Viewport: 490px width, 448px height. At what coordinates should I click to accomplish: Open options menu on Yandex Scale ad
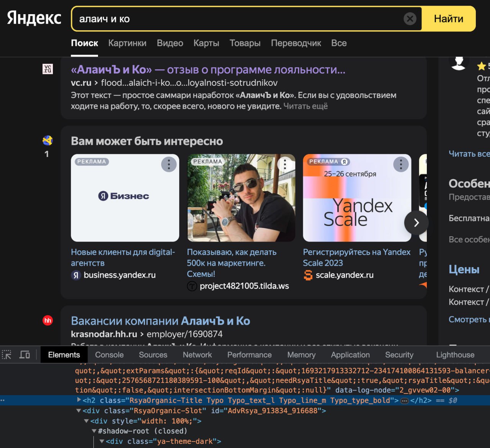click(x=401, y=164)
